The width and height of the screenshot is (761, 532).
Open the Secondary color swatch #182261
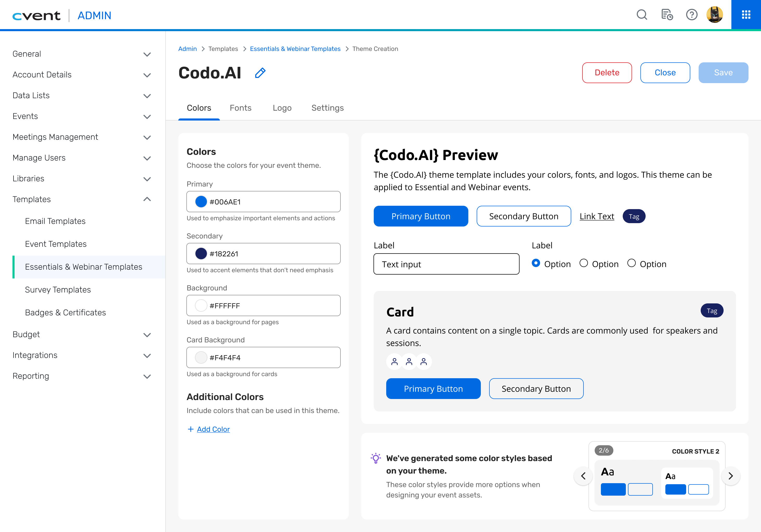click(x=201, y=254)
